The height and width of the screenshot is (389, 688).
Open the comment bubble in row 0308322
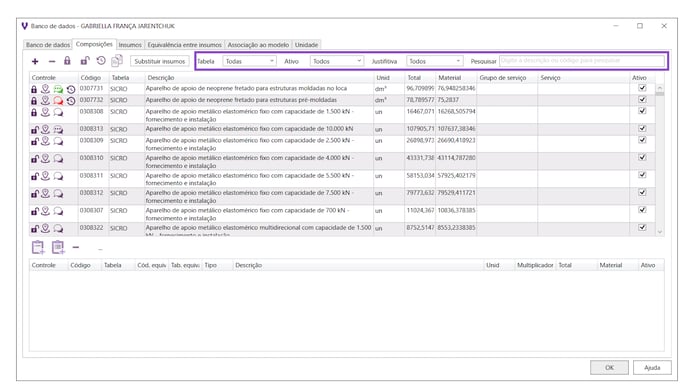[58, 228]
